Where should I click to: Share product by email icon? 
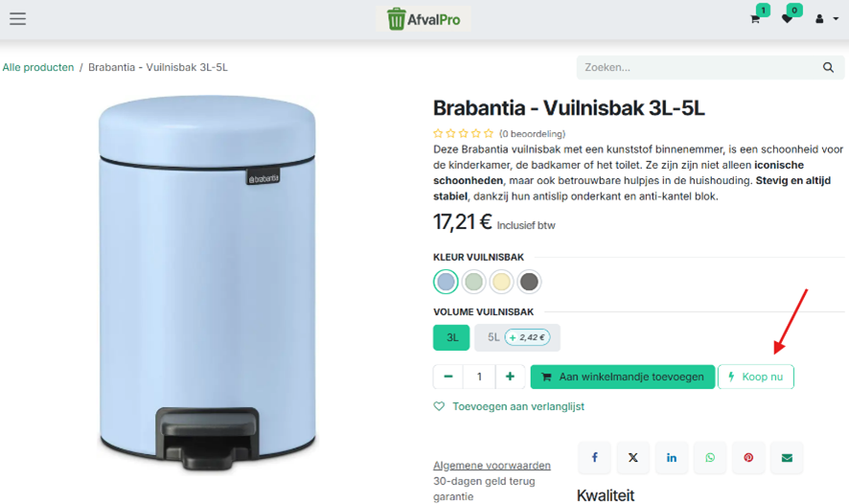point(787,457)
